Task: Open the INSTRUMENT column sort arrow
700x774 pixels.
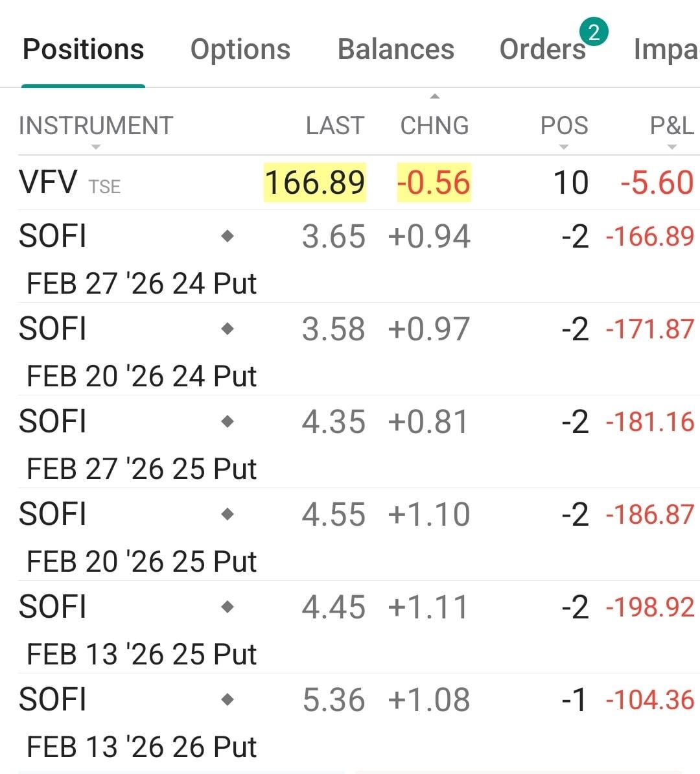Action: pos(96,147)
